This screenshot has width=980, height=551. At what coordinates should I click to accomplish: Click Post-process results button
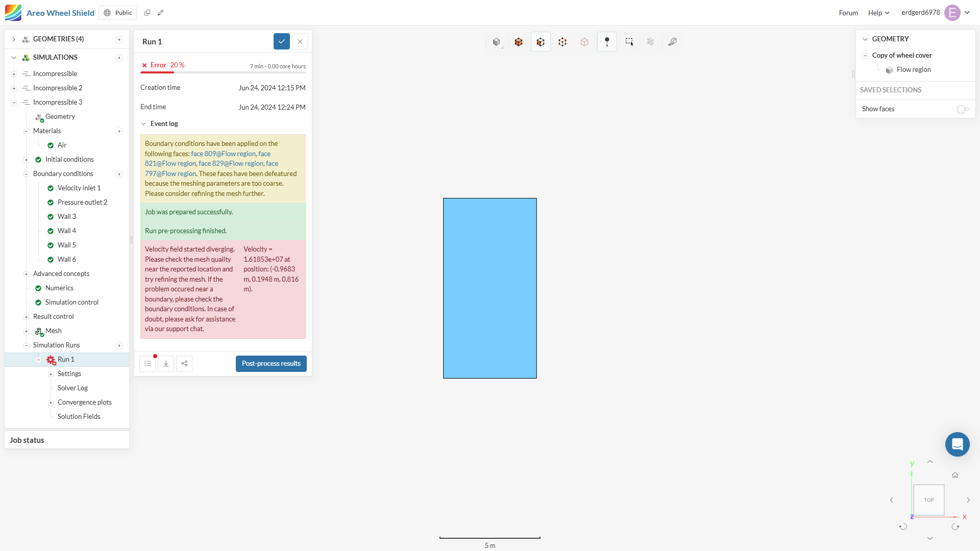click(x=271, y=364)
